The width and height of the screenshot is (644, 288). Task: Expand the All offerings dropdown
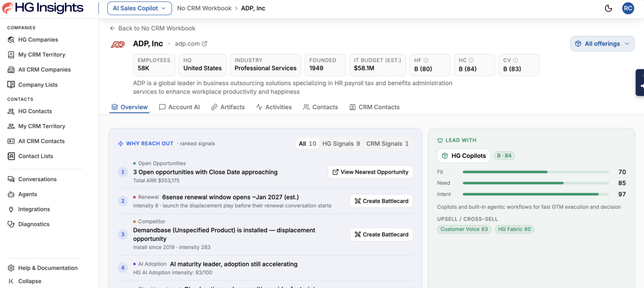pos(602,44)
